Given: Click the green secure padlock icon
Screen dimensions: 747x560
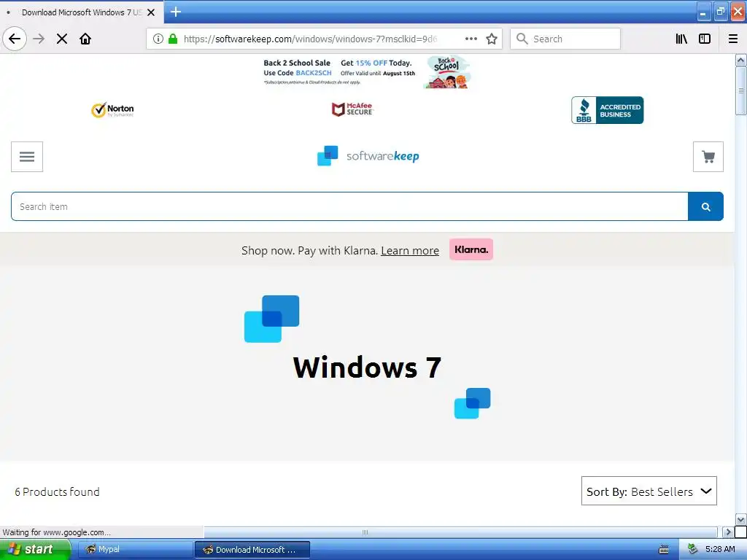Looking at the screenshot, I should [173, 39].
